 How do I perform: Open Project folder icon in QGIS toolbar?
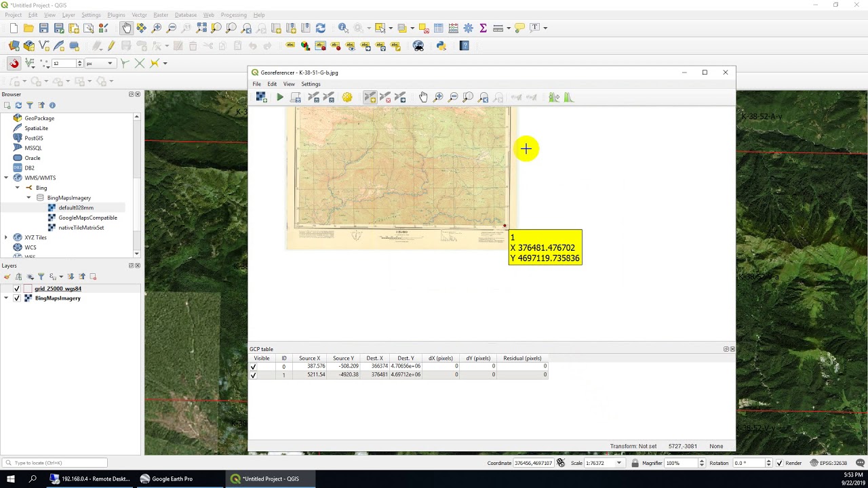point(28,28)
